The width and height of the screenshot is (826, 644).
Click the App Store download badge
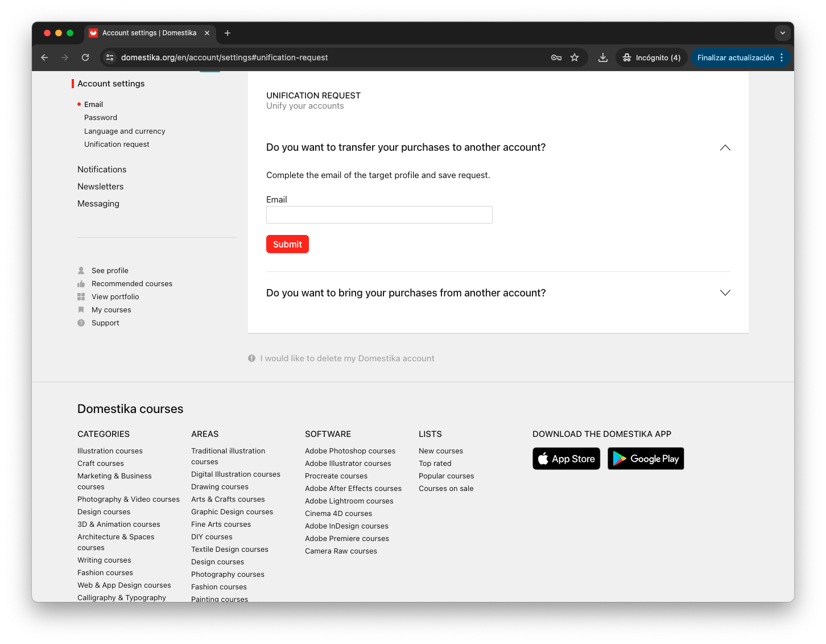pos(566,459)
